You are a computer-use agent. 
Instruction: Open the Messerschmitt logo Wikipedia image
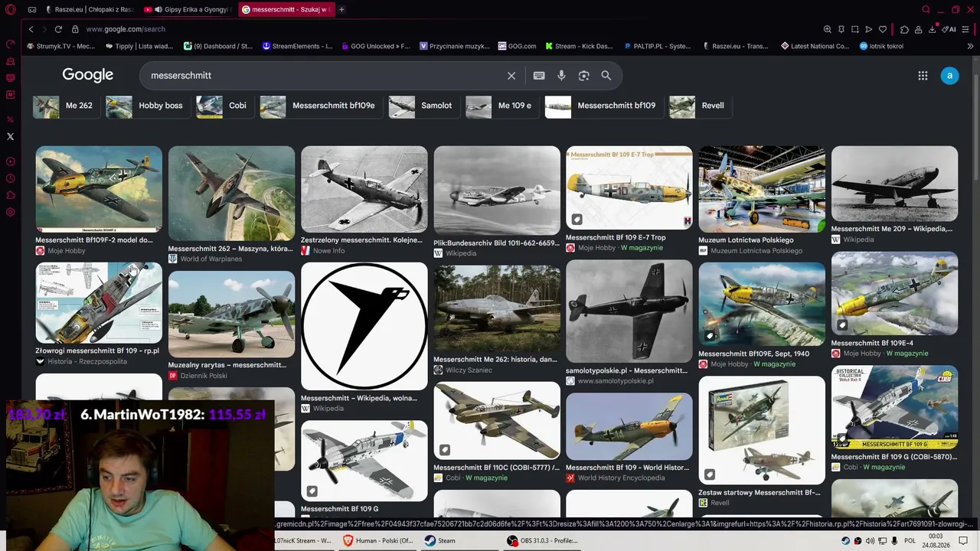coord(364,327)
